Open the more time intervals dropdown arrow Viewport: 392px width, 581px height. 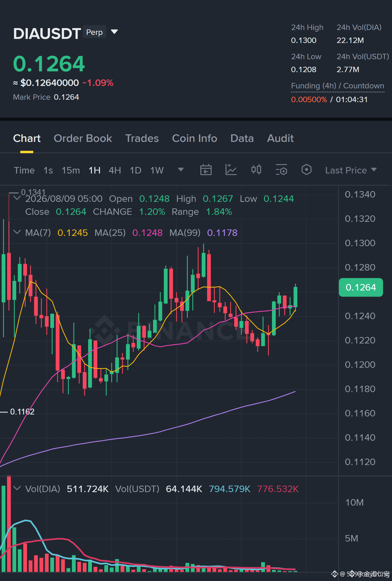point(181,170)
